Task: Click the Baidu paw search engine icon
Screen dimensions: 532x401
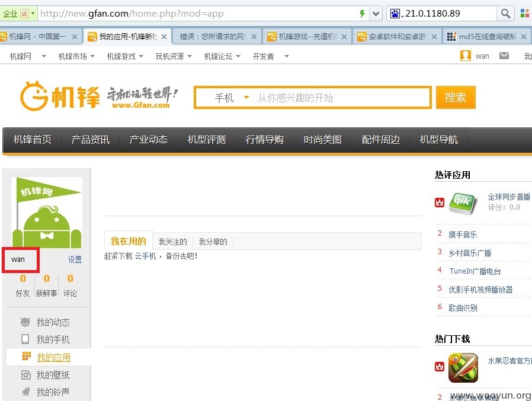Action: [x=395, y=14]
